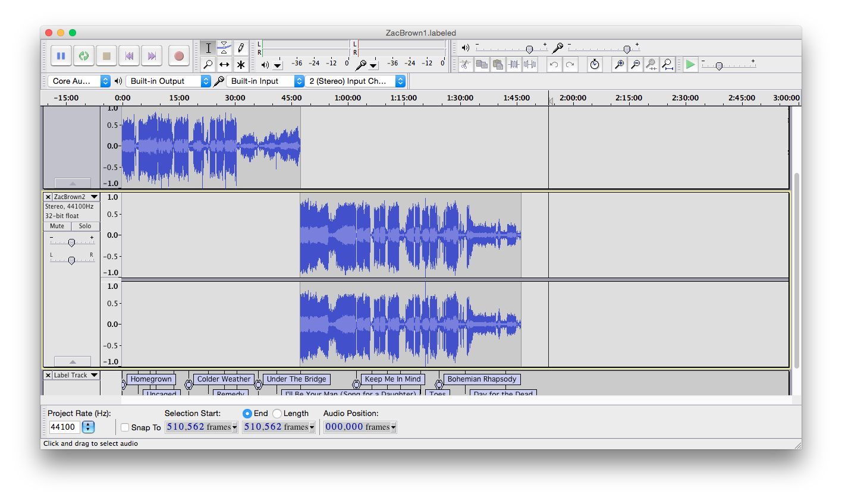Adjust the output volume slider
Viewport: 842px width, 504px height.
(x=511, y=48)
